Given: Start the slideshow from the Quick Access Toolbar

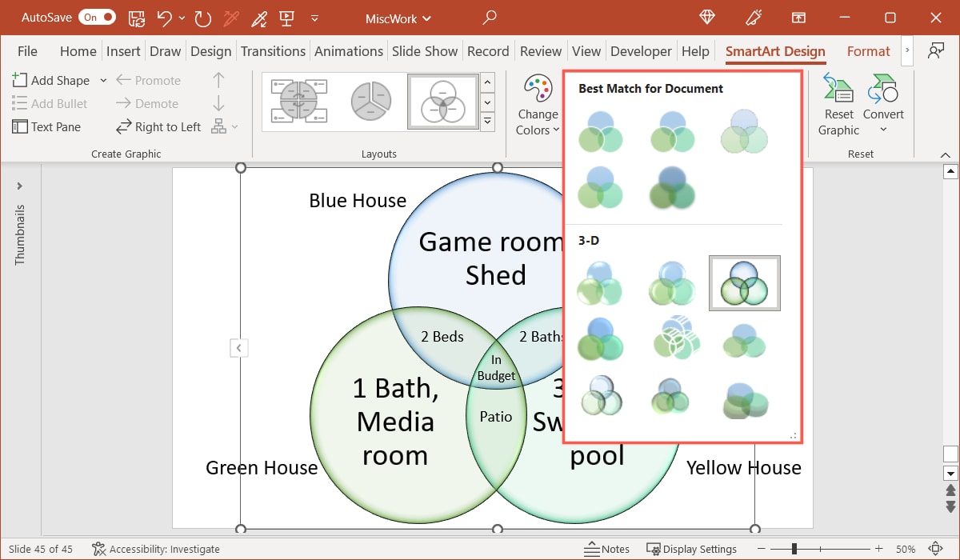Looking at the screenshot, I should (286, 17).
